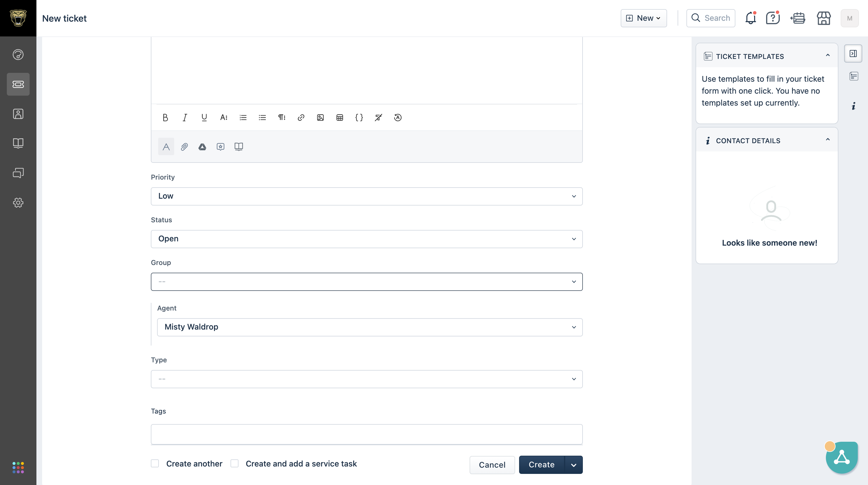The height and width of the screenshot is (485, 868).
Task: Open the user profile avatar M
Action: [850, 18]
